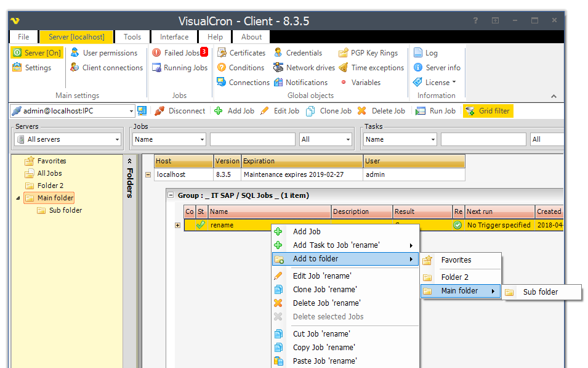Choose Clone Job 'rename' from context menu
Screen dimensions: 588x368
[x=324, y=290]
